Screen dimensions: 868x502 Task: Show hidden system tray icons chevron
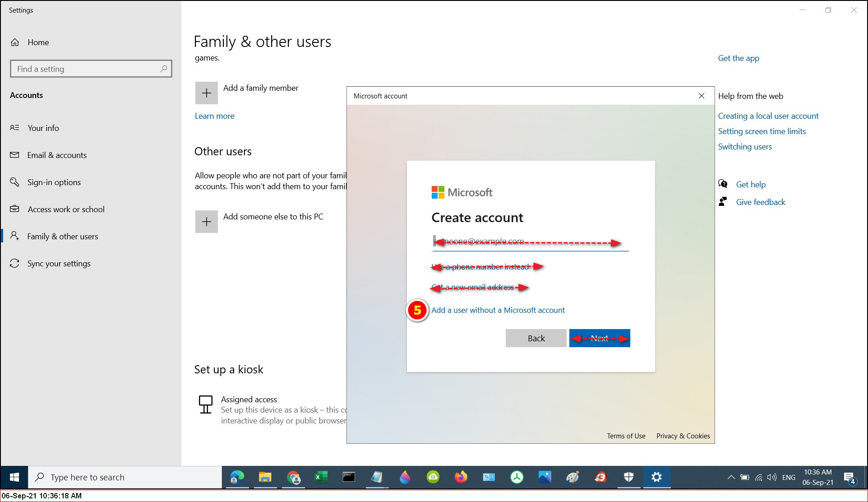pos(731,477)
